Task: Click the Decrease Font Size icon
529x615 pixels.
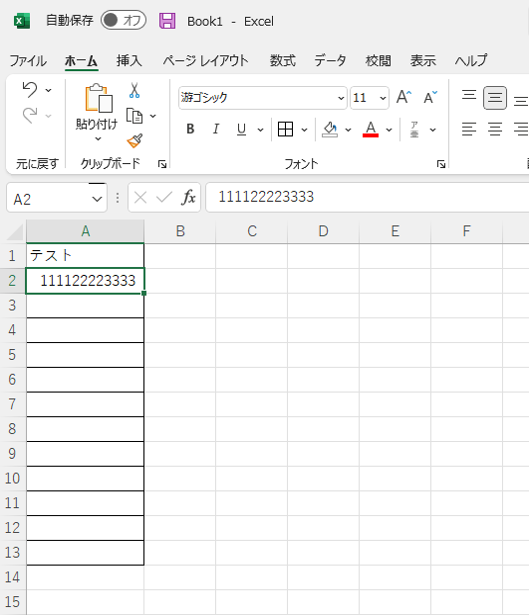Action: click(430, 97)
